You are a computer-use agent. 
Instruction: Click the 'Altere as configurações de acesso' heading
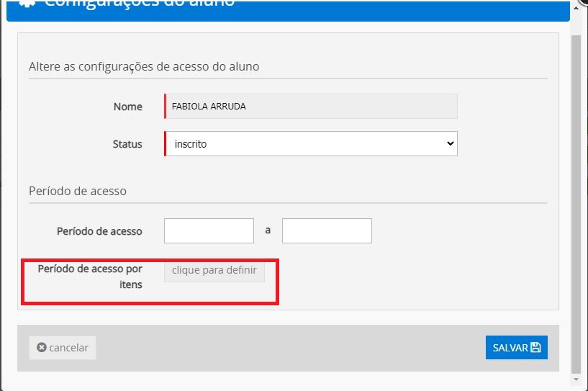(x=144, y=66)
